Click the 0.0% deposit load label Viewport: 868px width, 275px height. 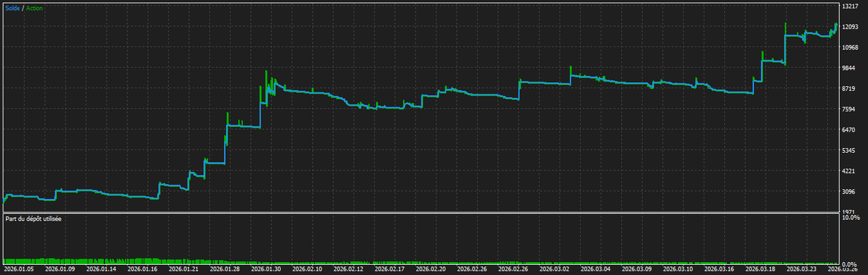pos(850,264)
